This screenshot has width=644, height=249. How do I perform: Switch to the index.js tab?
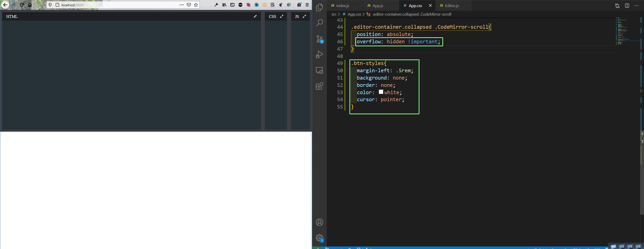pyautogui.click(x=345, y=6)
